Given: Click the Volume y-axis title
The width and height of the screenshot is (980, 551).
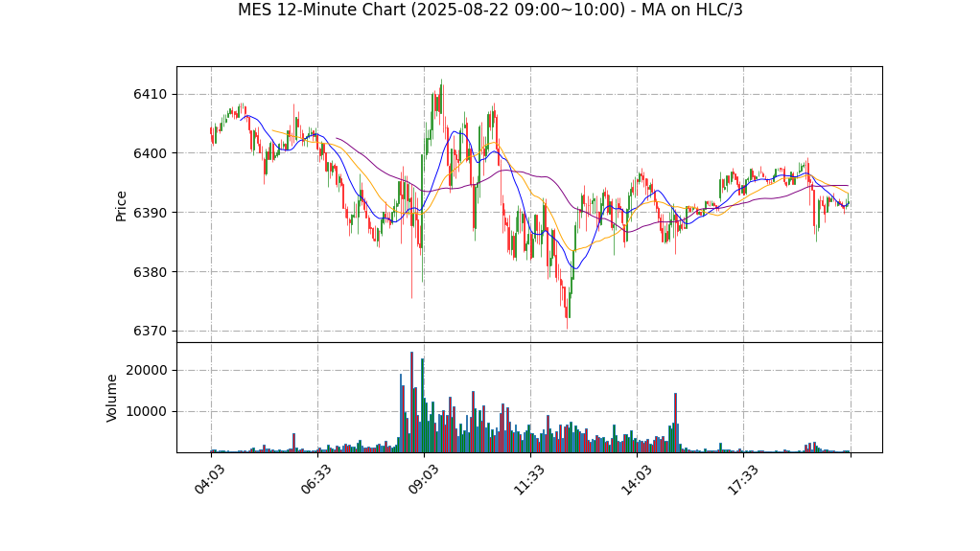Looking at the screenshot, I should tap(111, 398).
